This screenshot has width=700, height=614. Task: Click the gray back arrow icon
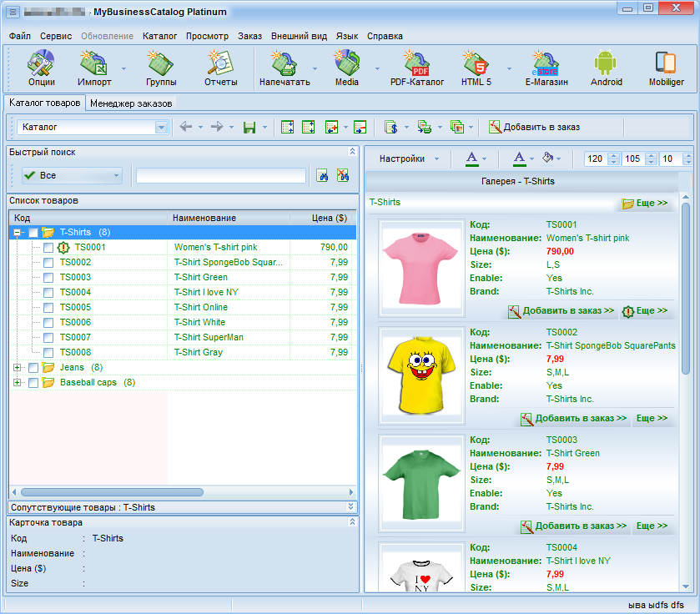pyautogui.click(x=186, y=127)
